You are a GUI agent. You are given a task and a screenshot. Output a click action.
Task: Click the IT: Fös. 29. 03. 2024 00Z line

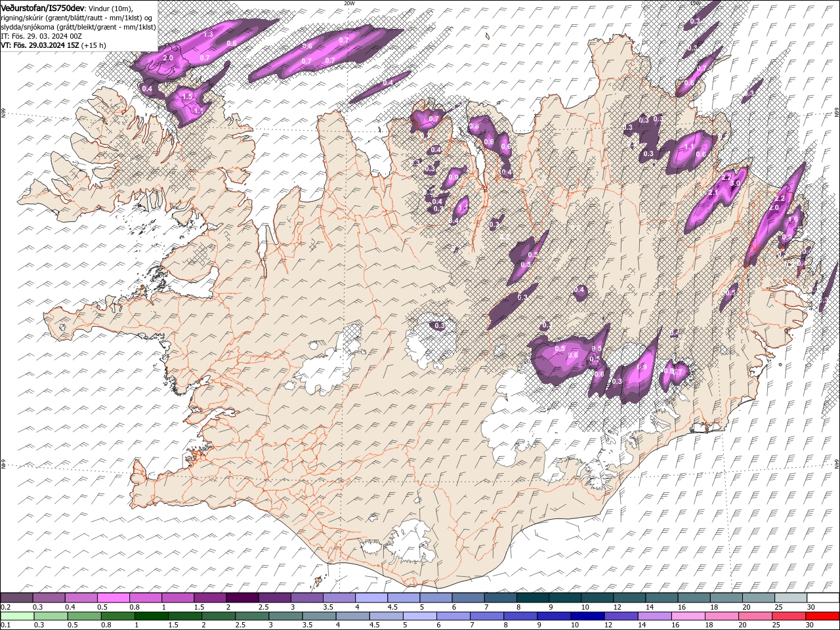pyautogui.click(x=41, y=36)
